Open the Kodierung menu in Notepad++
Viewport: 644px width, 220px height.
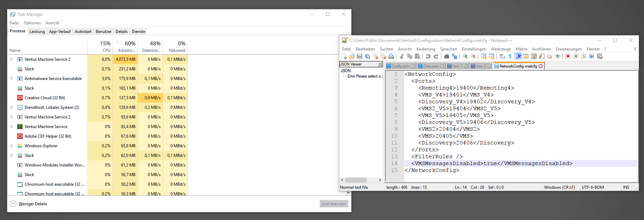[425, 49]
